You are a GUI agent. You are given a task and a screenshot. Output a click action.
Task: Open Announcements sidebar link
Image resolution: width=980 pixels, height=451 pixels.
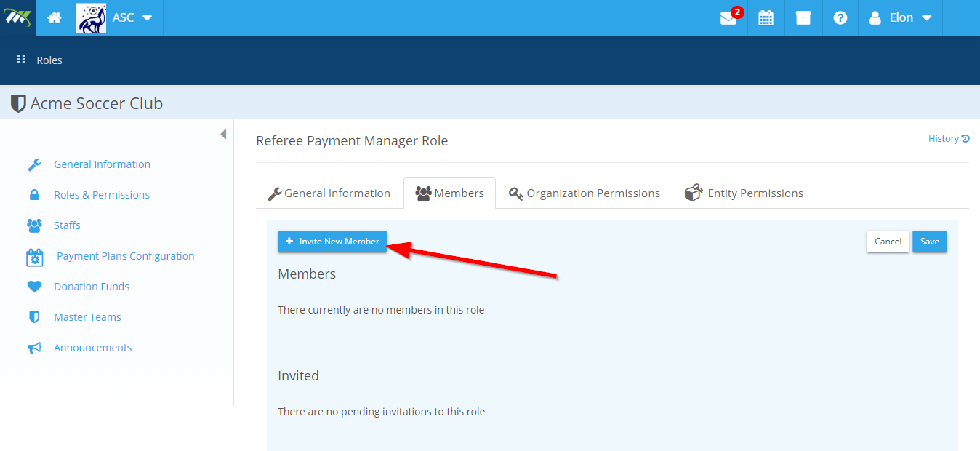92,348
